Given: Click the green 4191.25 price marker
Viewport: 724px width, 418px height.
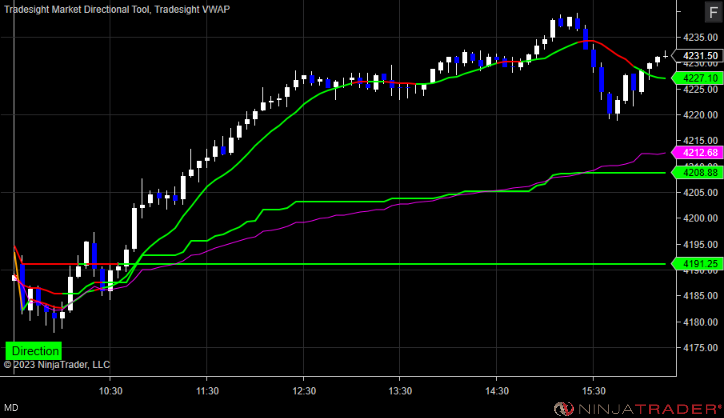Looking at the screenshot, I should pyautogui.click(x=697, y=264).
